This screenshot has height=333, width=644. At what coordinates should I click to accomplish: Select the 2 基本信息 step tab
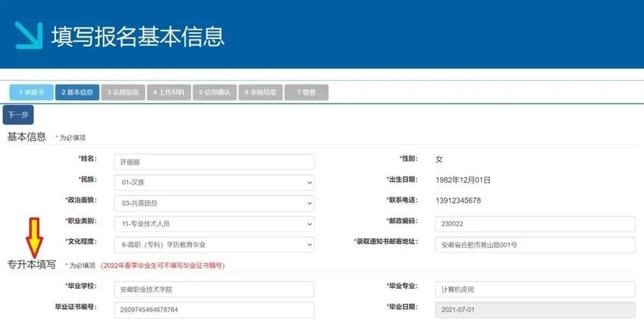(77, 92)
